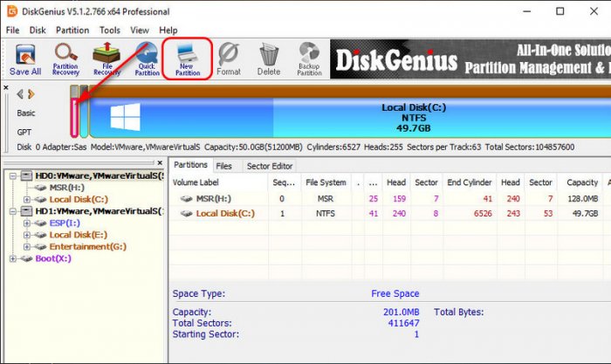Switch to the Sector Editor tab

point(269,166)
